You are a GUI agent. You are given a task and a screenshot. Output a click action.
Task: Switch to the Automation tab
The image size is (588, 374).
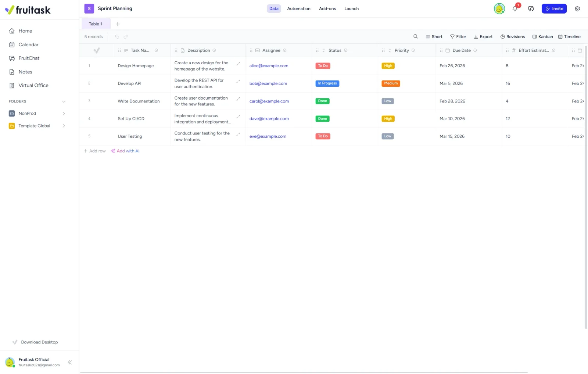coord(299,8)
